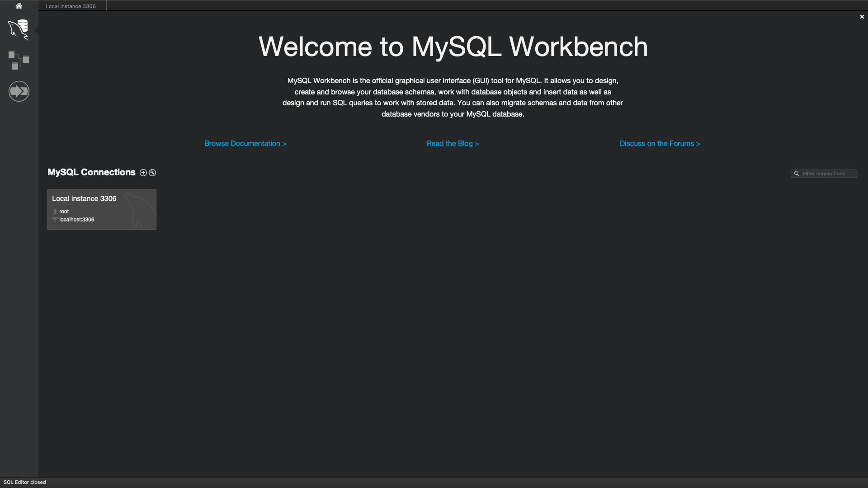Click the root username on connection tile

[x=64, y=211]
